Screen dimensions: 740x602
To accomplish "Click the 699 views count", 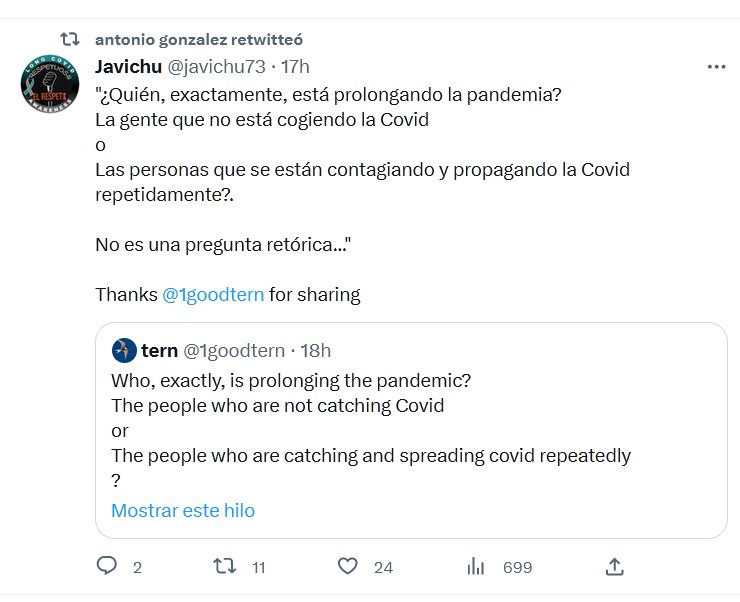I will tap(517, 567).
